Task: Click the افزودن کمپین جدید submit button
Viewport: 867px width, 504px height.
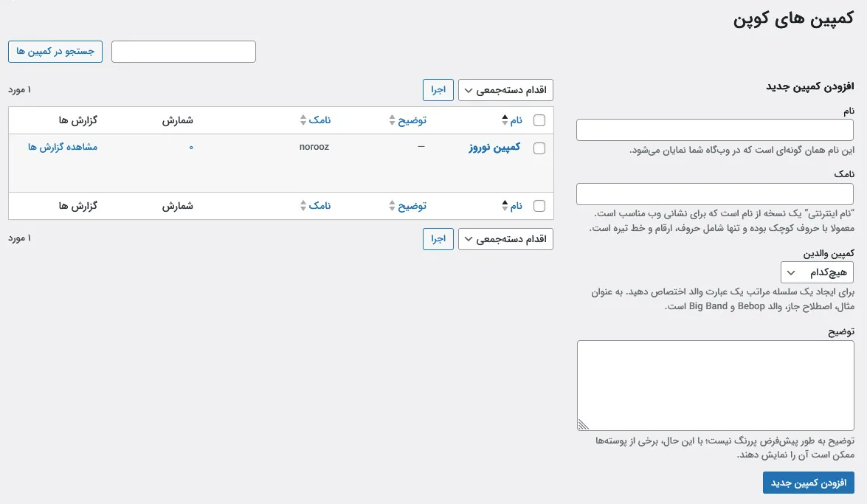Action: [809, 483]
